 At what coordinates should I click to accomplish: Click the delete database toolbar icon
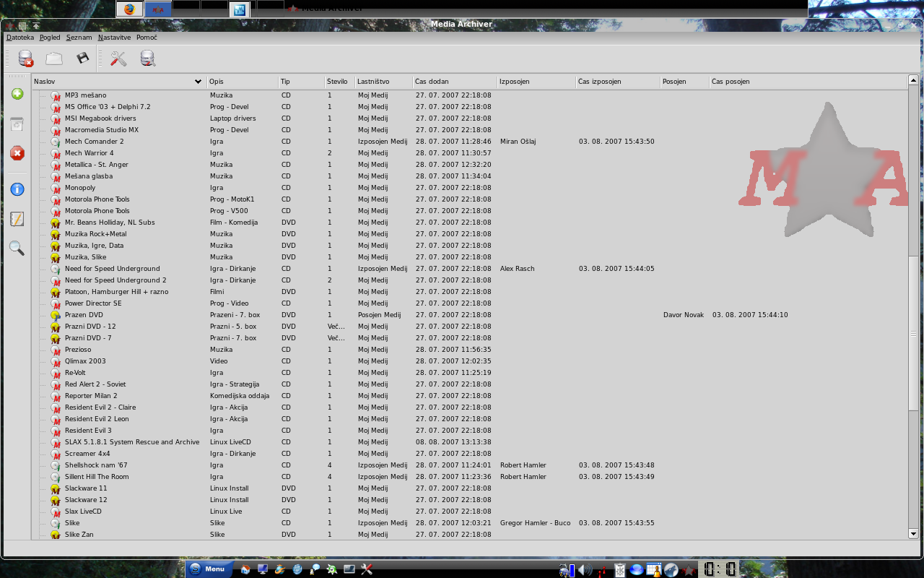26,59
